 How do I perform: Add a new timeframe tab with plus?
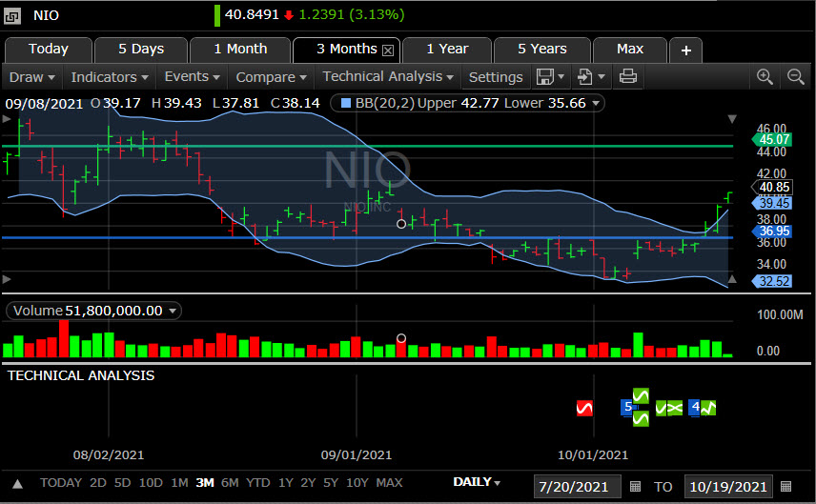click(686, 50)
